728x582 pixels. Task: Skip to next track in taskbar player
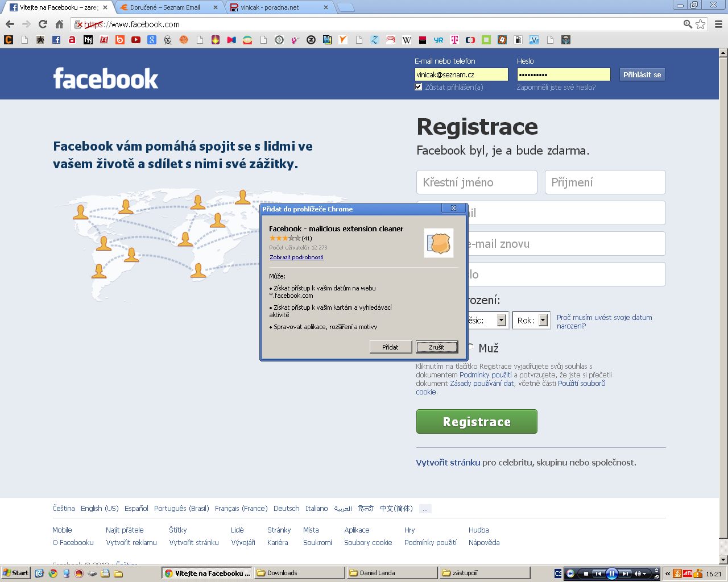(x=625, y=573)
